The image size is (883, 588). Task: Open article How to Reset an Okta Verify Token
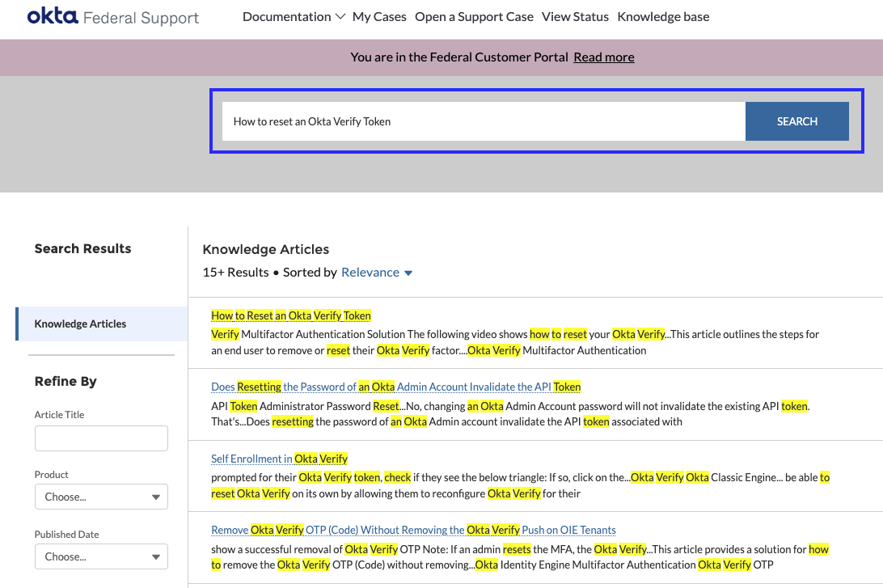tap(291, 315)
